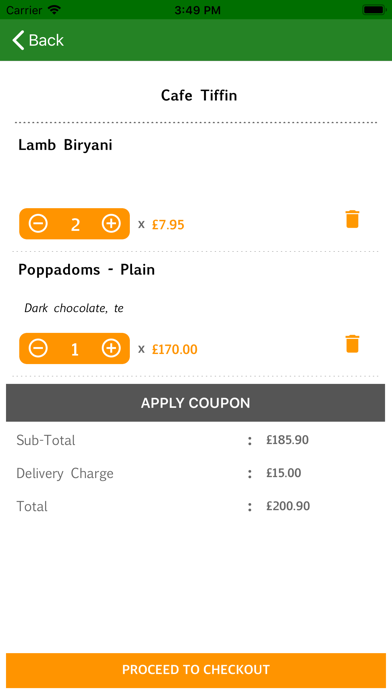Select the Lamb Biryani item title
Viewport: 392px width, 696px height.
(x=65, y=145)
